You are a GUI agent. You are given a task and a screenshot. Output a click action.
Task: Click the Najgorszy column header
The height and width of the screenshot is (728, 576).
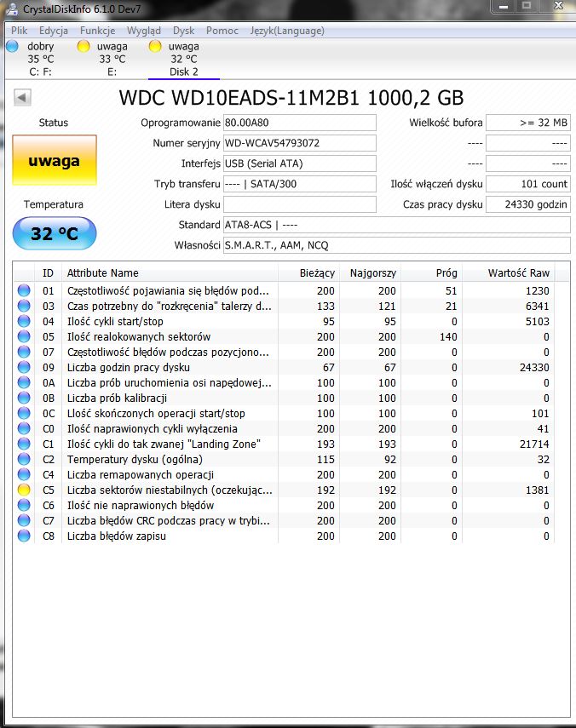[370, 273]
